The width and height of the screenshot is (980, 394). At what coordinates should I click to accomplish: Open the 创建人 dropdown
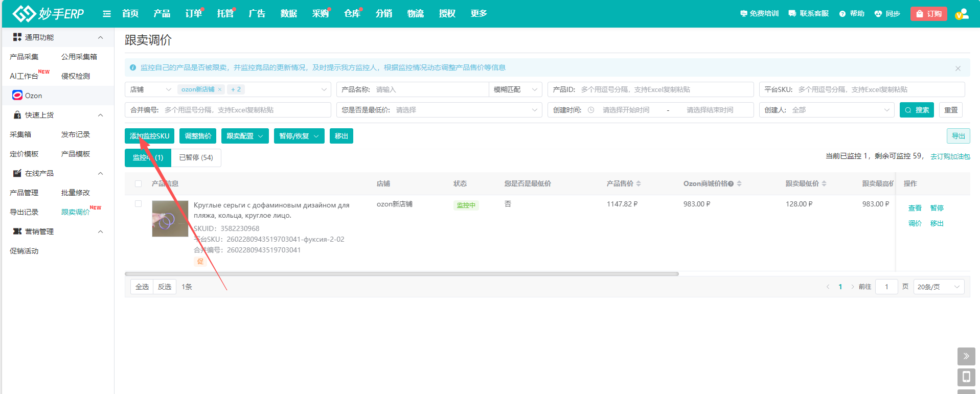(x=827, y=110)
